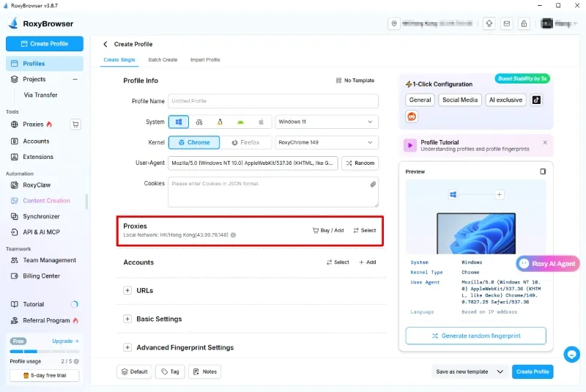Select the iOS Apple system icon

(x=261, y=122)
